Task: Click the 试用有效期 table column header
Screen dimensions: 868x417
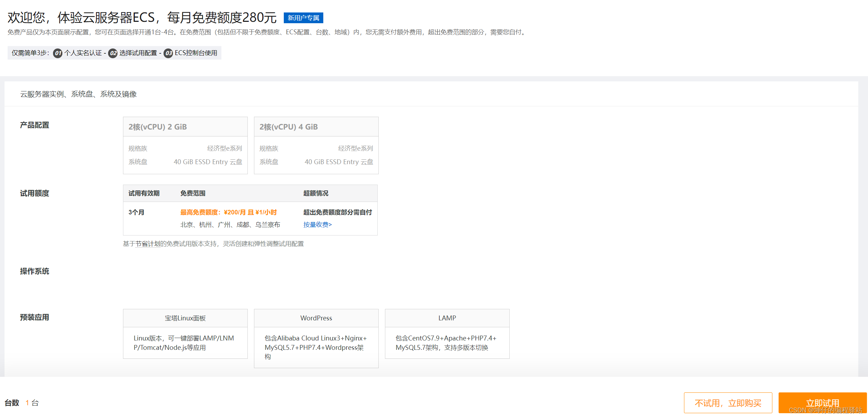Action: [x=144, y=193]
